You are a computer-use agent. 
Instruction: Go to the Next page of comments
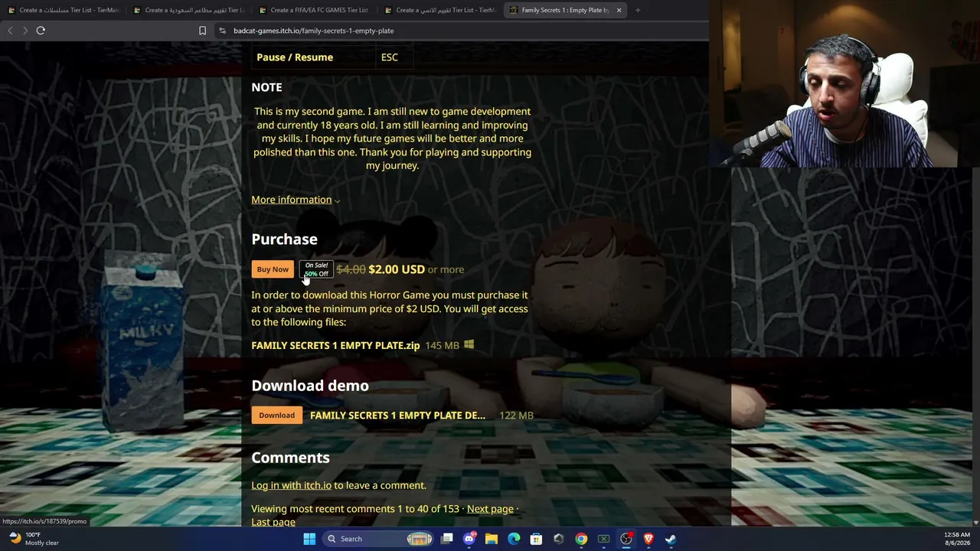(x=490, y=509)
